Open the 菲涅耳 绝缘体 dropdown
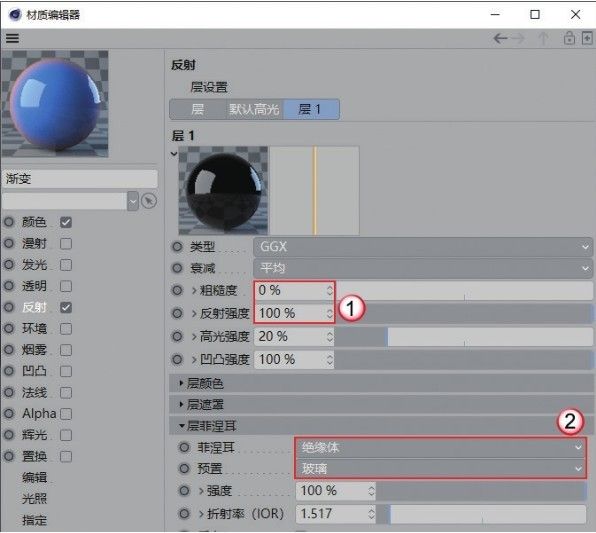The image size is (596, 533). point(440,447)
